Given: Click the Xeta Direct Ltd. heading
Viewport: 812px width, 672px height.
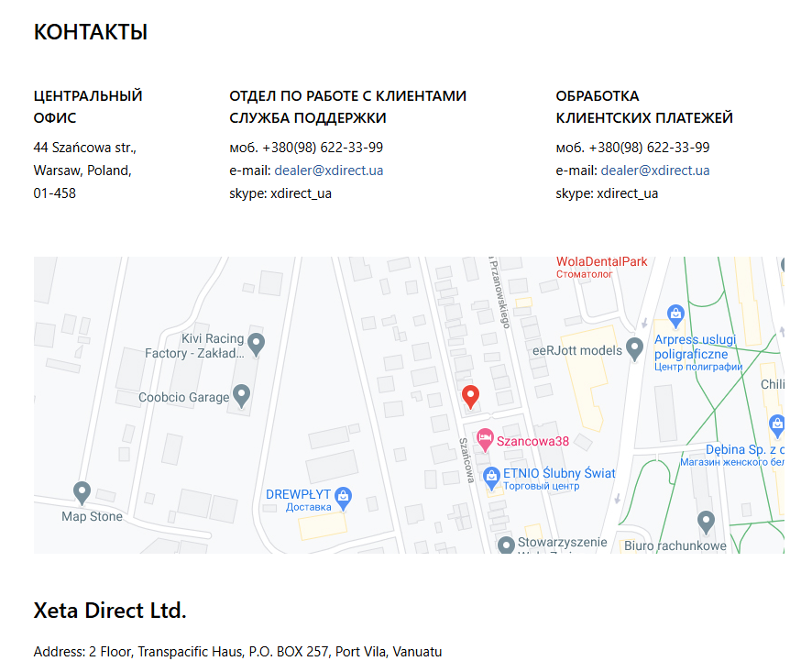Looking at the screenshot, I should click(x=110, y=610).
